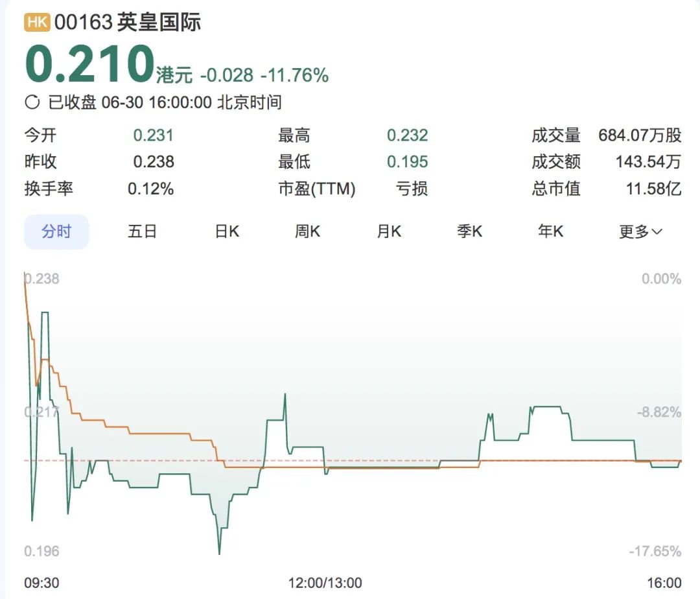Click the 最高 label
The height and width of the screenshot is (599, 700).
pos(294,135)
